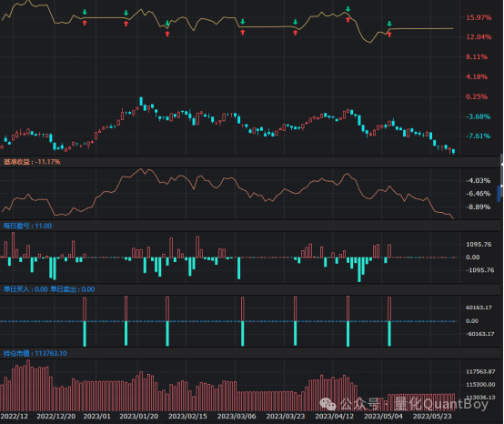This screenshot has height=424, width=504.
Task: Click the -6.46% benchmark axis value
Action: pos(478,194)
